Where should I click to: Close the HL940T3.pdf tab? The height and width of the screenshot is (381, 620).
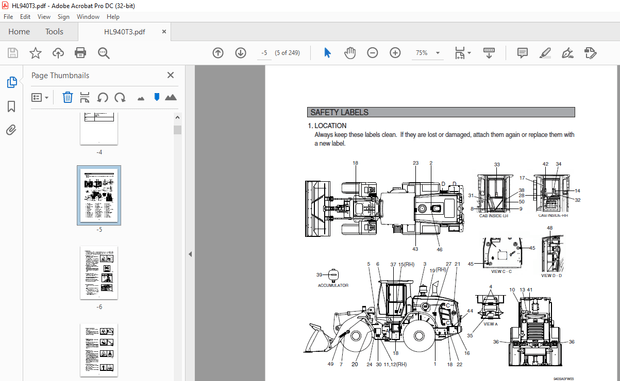(164, 32)
